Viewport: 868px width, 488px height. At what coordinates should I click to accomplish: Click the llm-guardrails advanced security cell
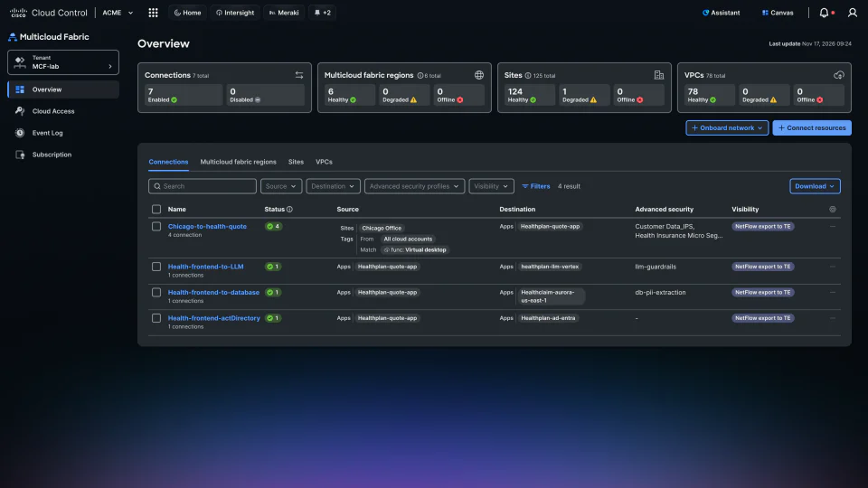tap(656, 267)
